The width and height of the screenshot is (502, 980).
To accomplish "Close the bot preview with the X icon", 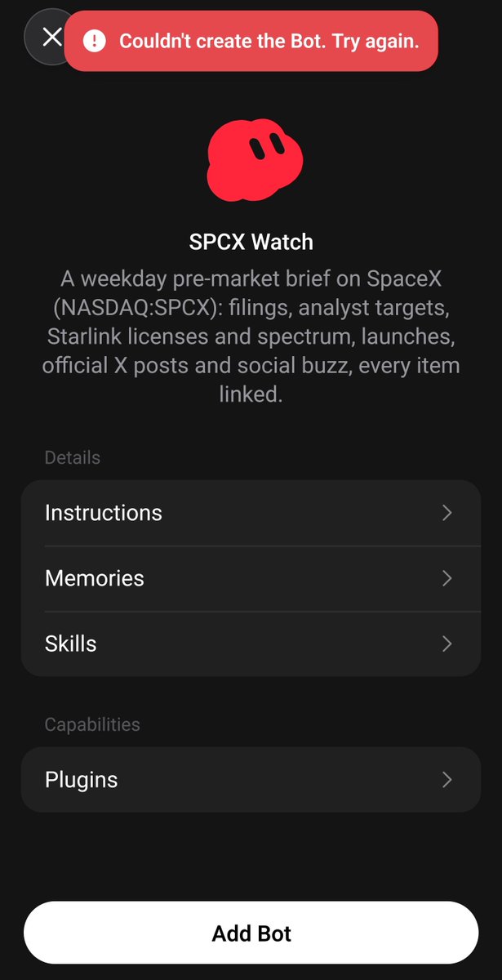I will pos(51,37).
